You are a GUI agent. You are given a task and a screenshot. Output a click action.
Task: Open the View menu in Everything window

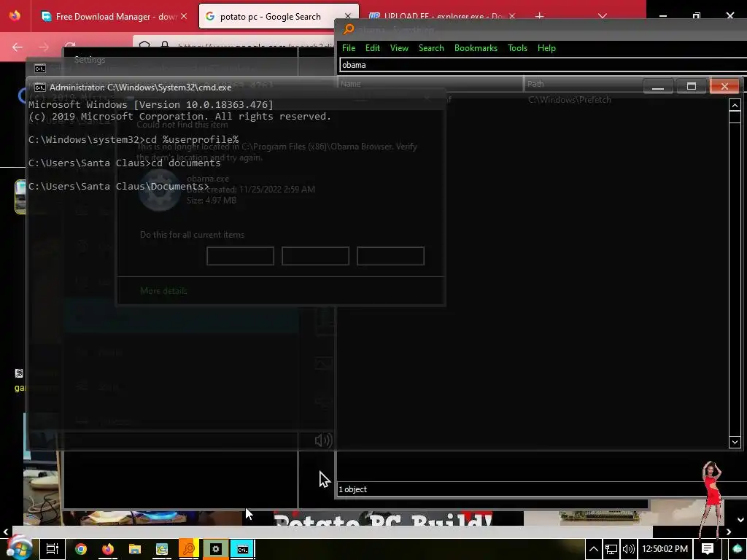(x=399, y=48)
